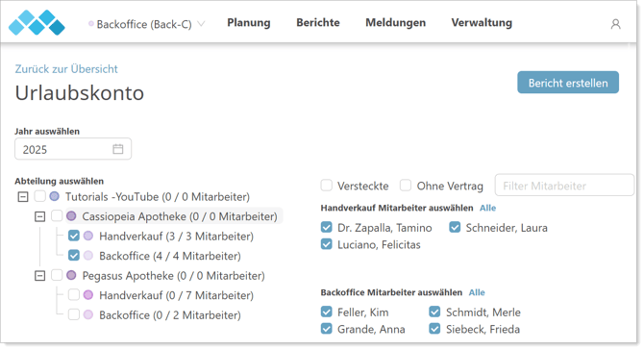Image resolution: width=644 pixels, height=350 pixels.
Task: Click the Tutorials -YouTube department color dot
Action: click(x=54, y=196)
